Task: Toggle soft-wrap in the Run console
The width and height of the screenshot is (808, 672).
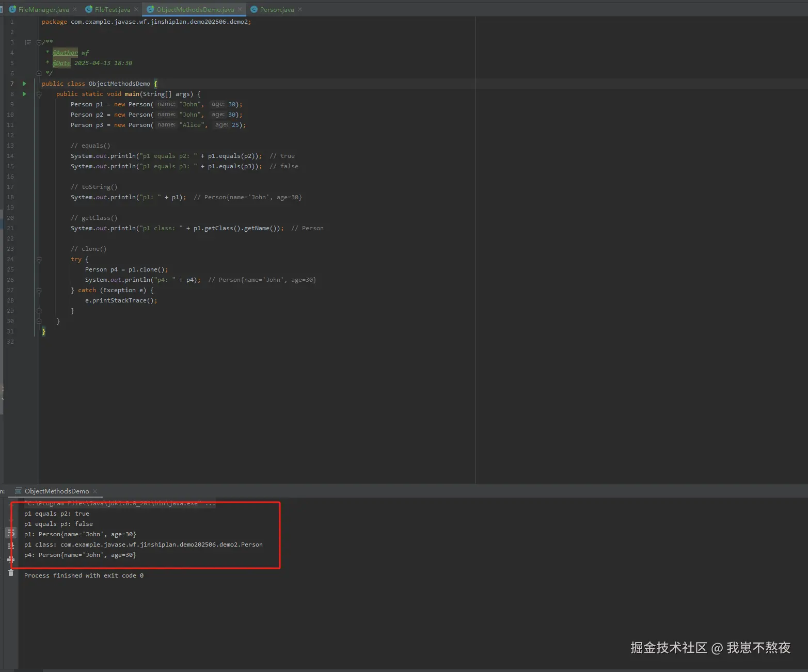Action: 11,533
